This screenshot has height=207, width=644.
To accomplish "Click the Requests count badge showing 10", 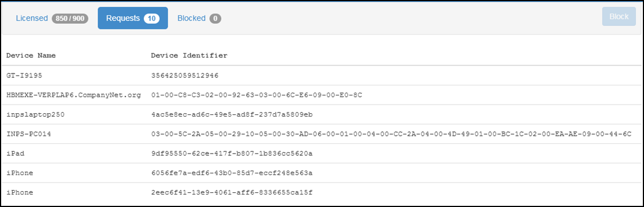I will (x=152, y=18).
